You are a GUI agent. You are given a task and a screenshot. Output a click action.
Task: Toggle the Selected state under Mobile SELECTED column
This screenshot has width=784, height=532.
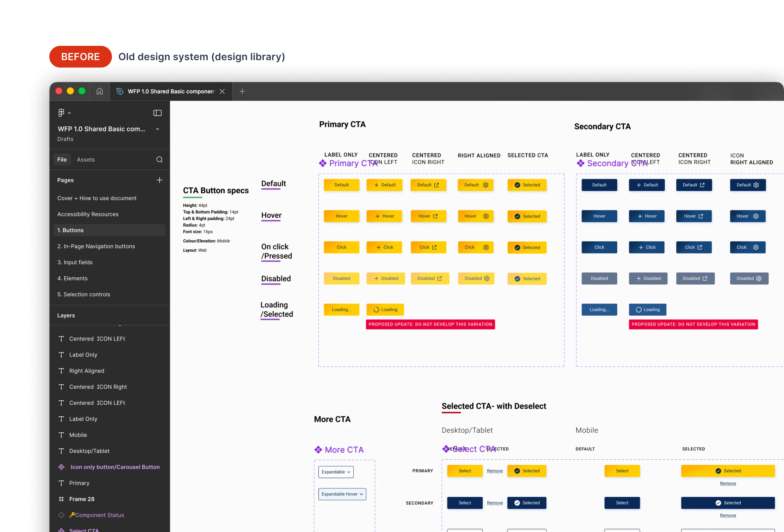(728, 471)
